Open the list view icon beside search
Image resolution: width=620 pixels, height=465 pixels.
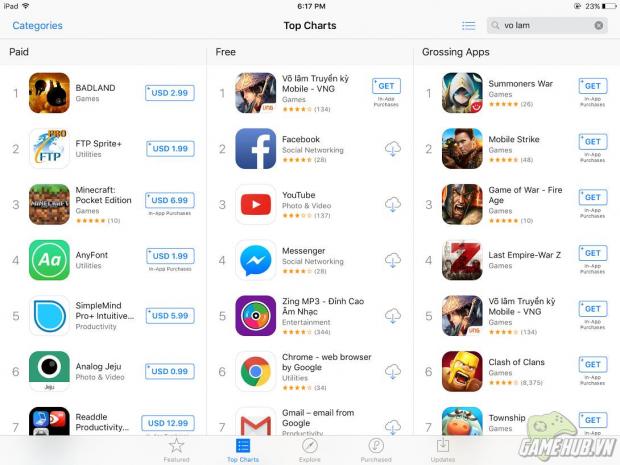tap(469, 26)
